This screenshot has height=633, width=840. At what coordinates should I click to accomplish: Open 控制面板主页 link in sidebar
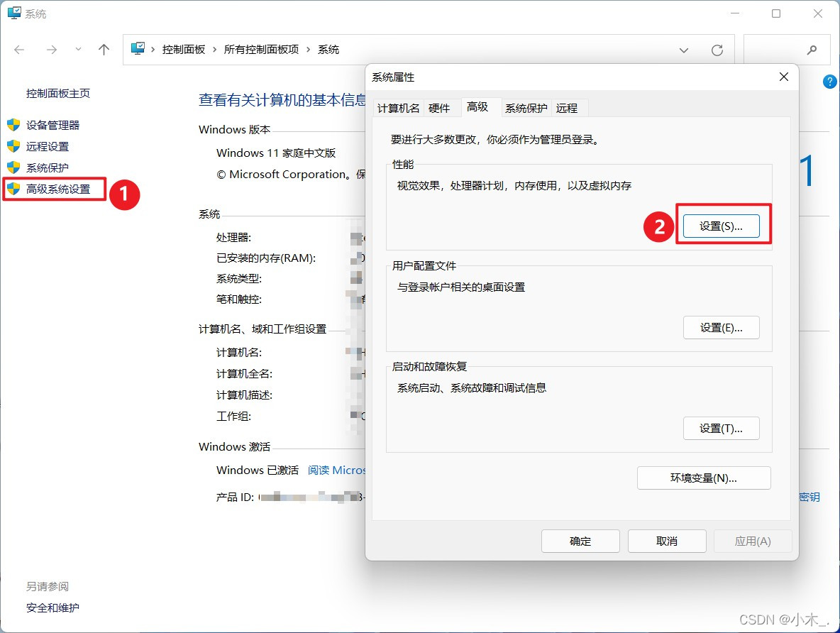click(58, 93)
